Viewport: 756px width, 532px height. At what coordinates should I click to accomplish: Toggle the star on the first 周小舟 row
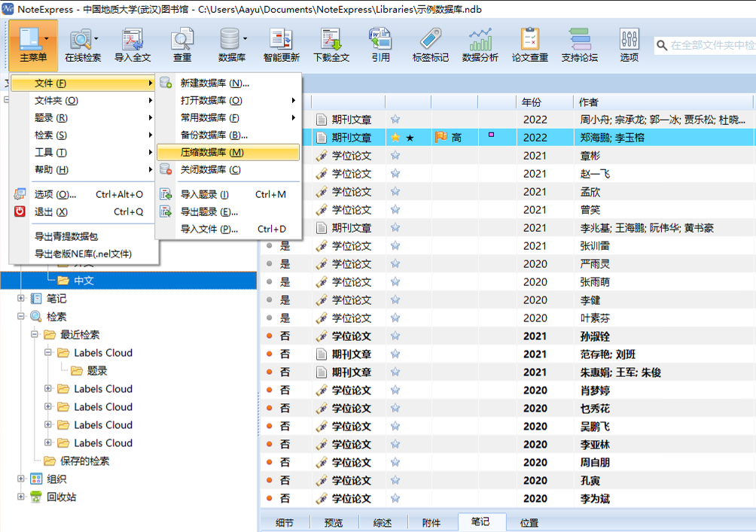(395, 120)
